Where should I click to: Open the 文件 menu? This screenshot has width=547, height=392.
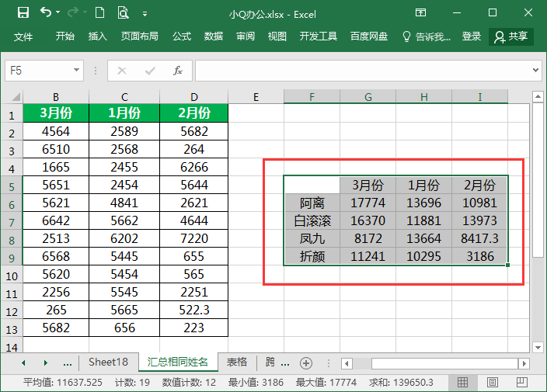pos(23,36)
